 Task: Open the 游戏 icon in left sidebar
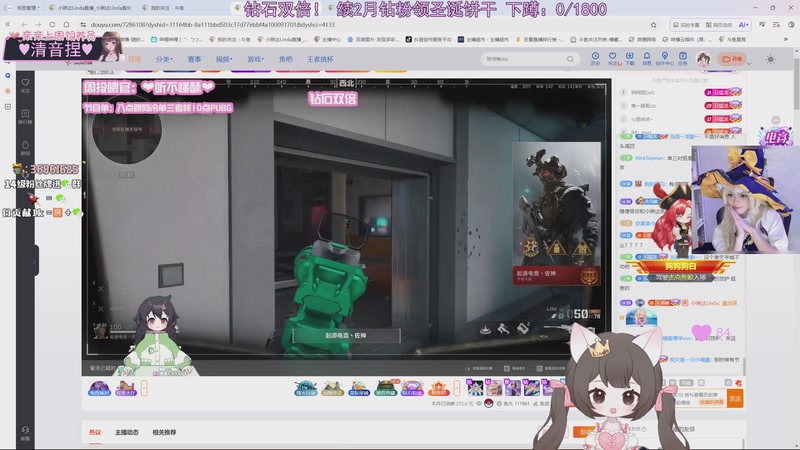click(25, 148)
